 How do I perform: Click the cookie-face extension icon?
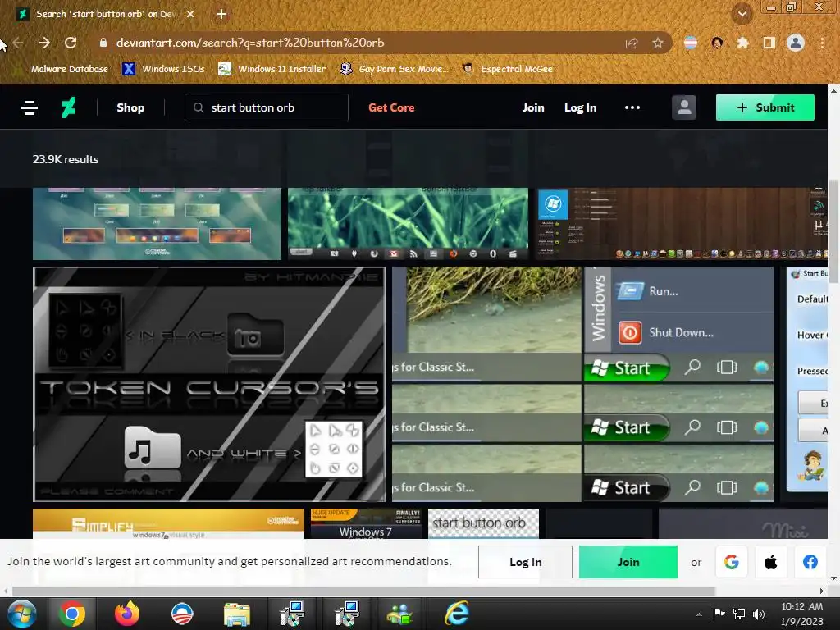point(717,43)
